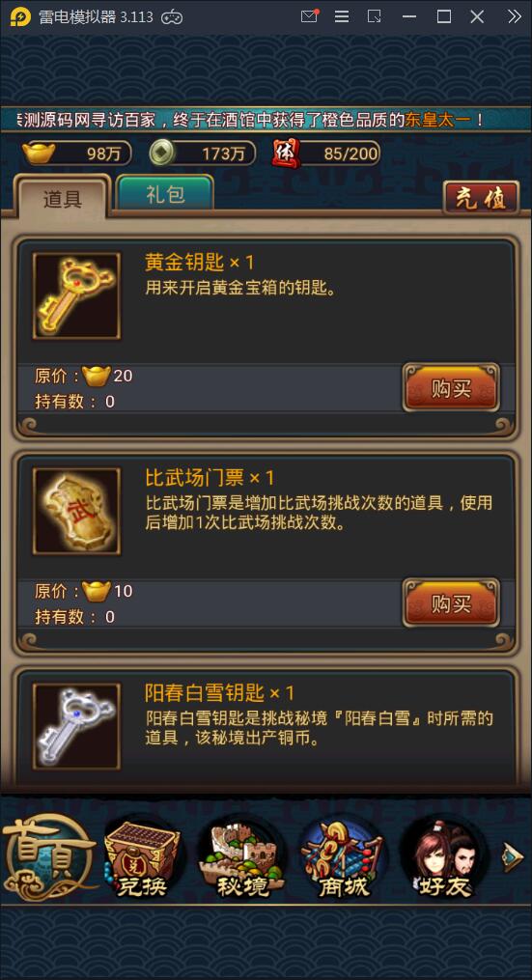Open the 兑换 exchange chest icon
Viewport: 532px width, 980px height.
pyautogui.click(x=143, y=859)
